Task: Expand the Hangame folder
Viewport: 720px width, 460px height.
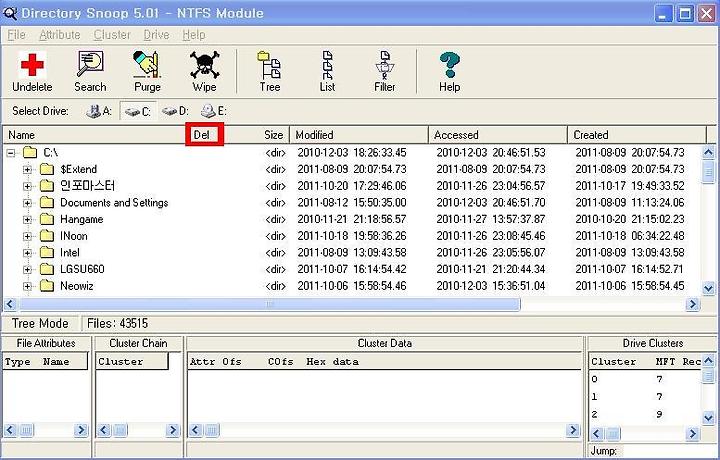Action: [x=28, y=219]
